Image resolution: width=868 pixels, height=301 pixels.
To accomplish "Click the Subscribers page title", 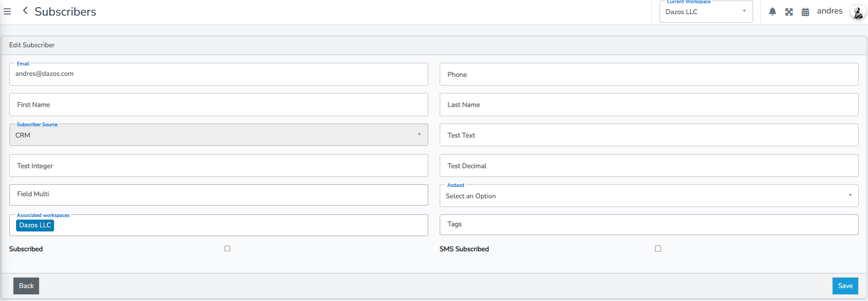I will pyautogui.click(x=65, y=11).
